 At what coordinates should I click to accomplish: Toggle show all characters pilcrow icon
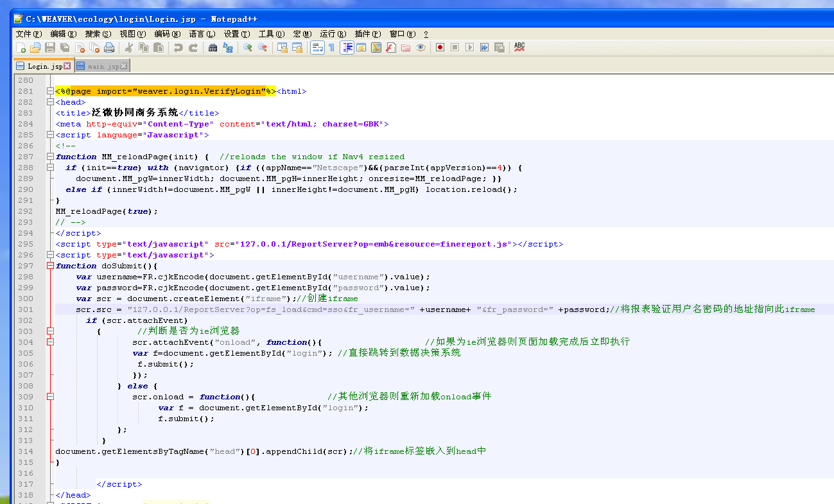(331, 48)
